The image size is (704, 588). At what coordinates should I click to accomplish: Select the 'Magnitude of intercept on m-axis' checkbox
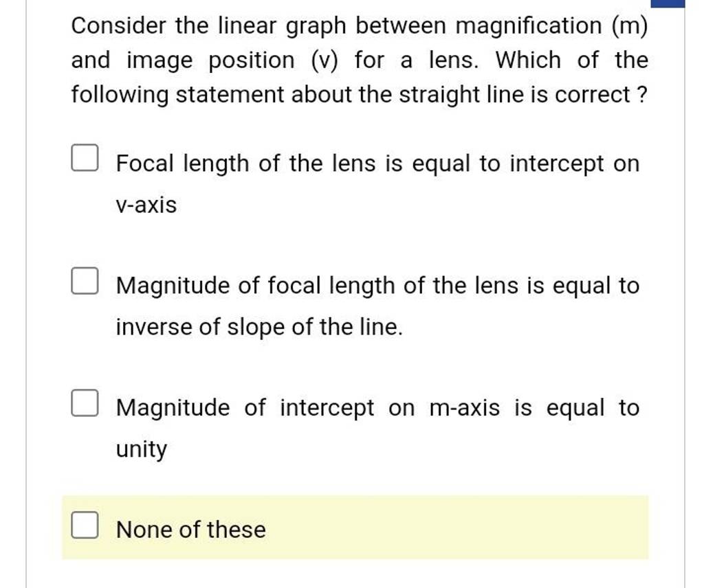[x=84, y=402]
